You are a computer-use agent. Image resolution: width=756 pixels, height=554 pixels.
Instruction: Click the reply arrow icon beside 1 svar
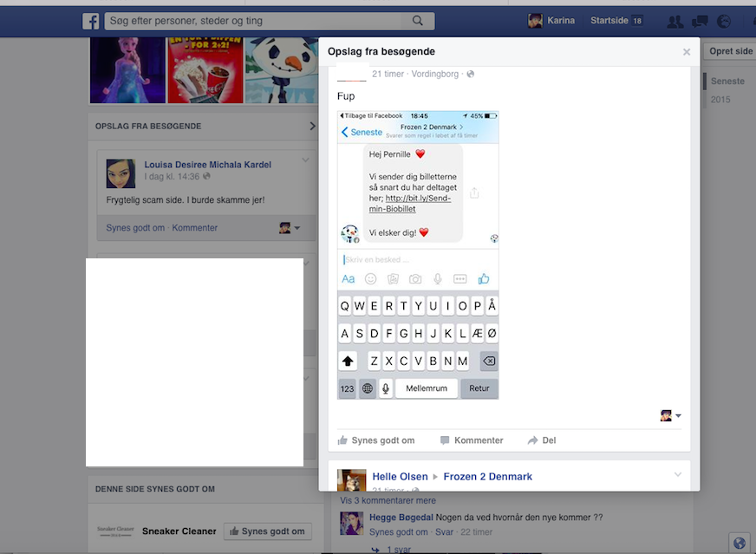pos(375,549)
